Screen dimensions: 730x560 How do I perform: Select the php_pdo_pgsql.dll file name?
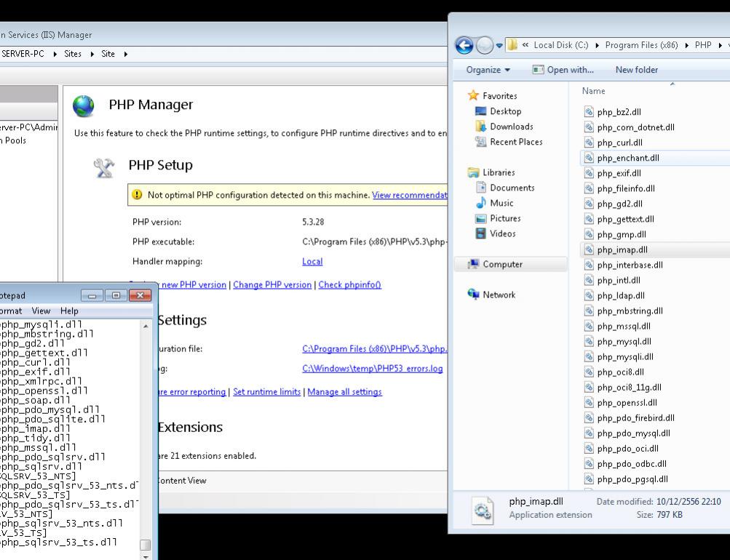click(632, 480)
